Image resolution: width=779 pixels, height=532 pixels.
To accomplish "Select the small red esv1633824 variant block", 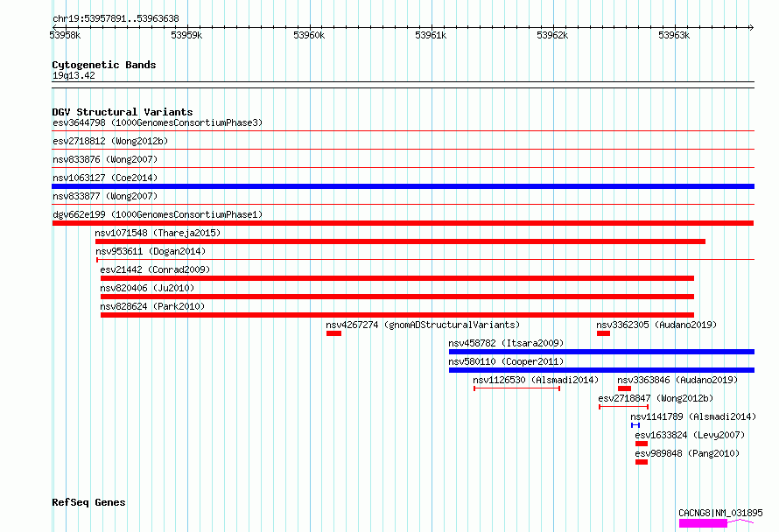I will point(642,444).
